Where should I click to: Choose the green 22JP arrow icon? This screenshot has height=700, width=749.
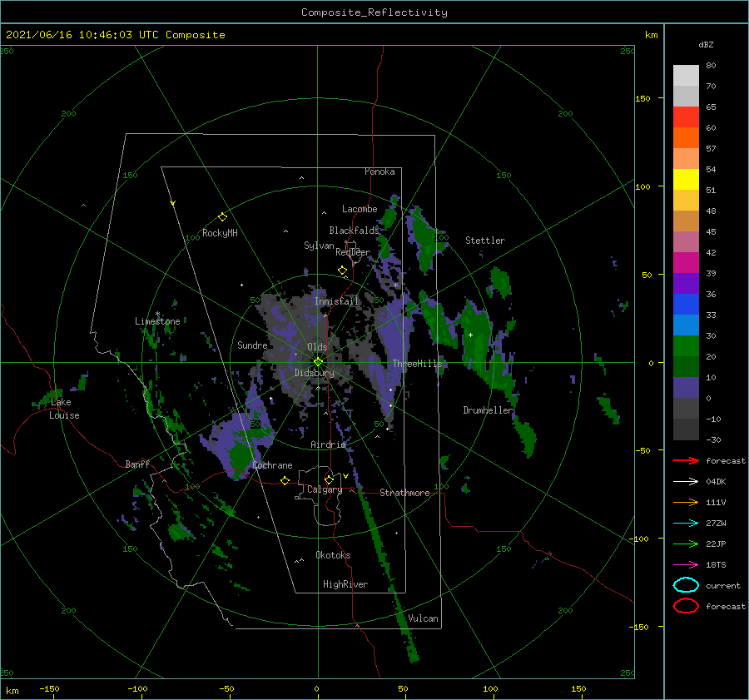tap(686, 544)
